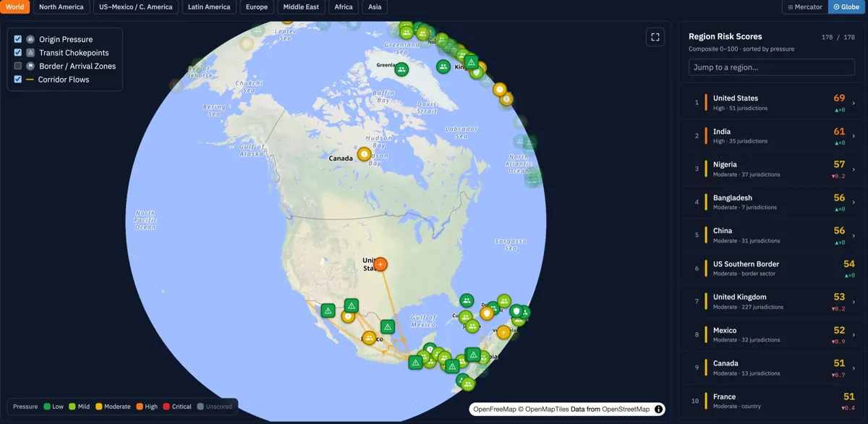The image size is (868, 424).
Task: Click the Transit Chokepoints triangle layer icon
Action: 30,53
